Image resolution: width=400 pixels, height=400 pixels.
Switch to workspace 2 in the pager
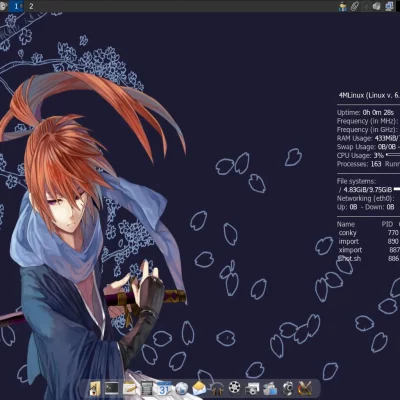click(x=31, y=6)
